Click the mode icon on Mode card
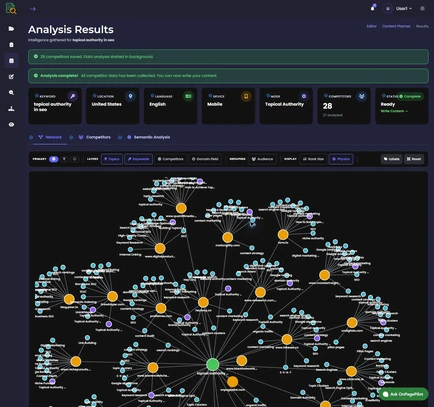The width and height of the screenshot is (434, 407). [304, 96]
